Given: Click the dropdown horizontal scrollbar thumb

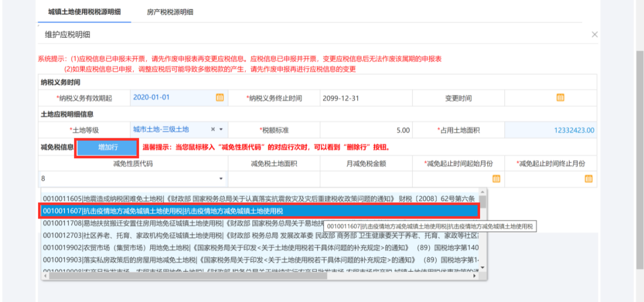Looking at the screenshot, I should [188, 276].
